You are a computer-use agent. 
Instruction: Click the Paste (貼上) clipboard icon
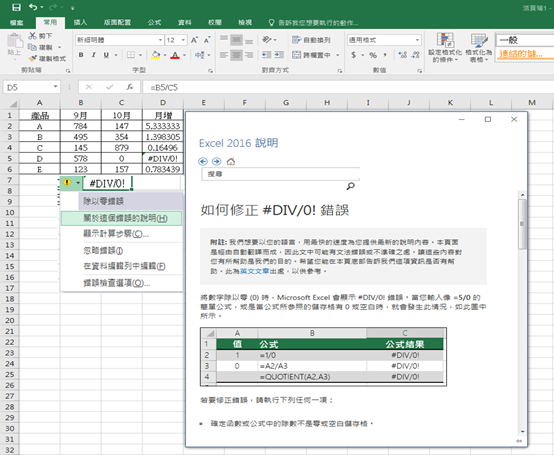[x=15, y=41]
